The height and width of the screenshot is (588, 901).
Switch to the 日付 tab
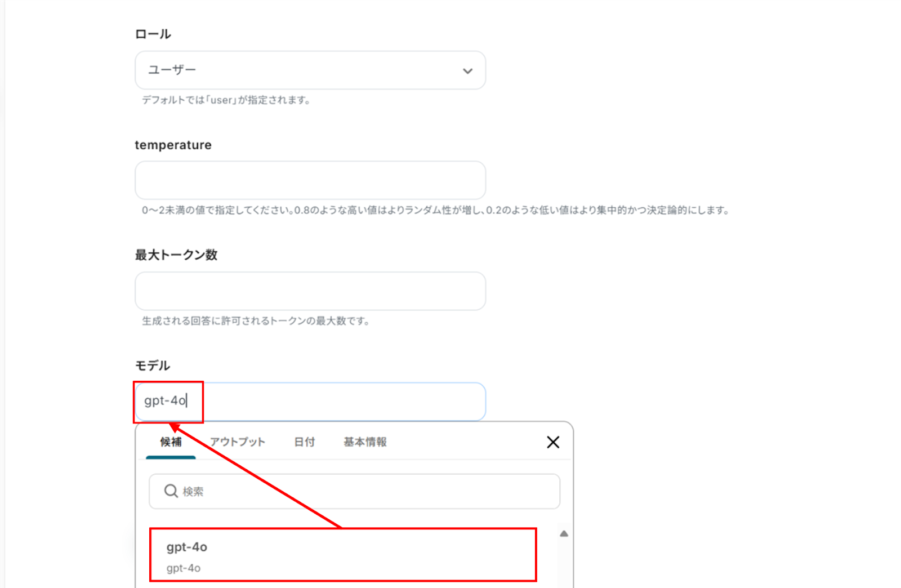(x=304, y=442)
